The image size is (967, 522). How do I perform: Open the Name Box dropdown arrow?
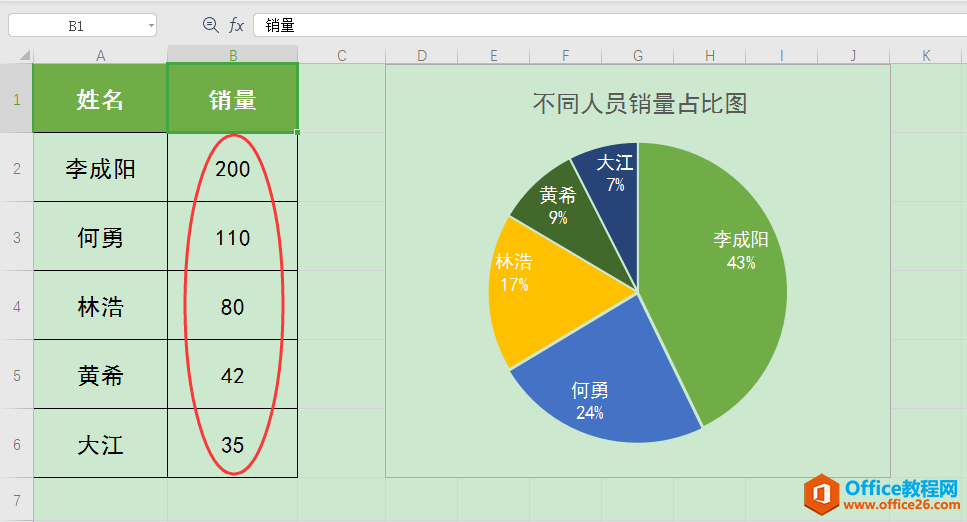pos(151,26)
